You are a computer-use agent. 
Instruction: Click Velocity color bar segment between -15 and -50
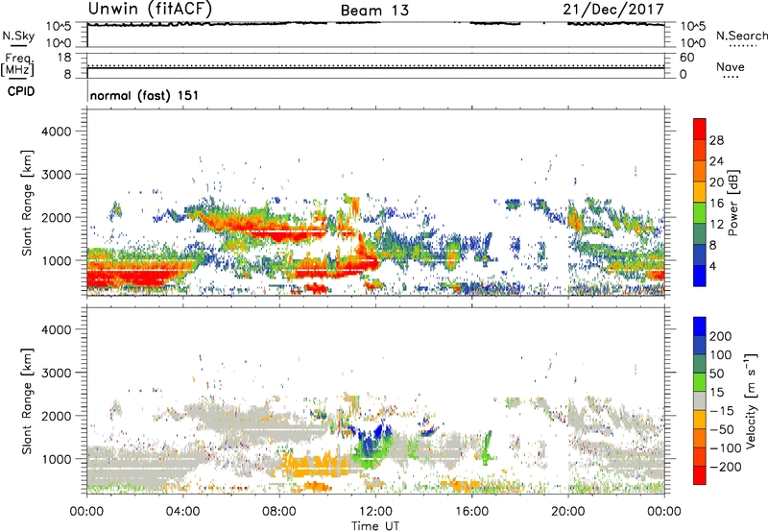(700, 420)
